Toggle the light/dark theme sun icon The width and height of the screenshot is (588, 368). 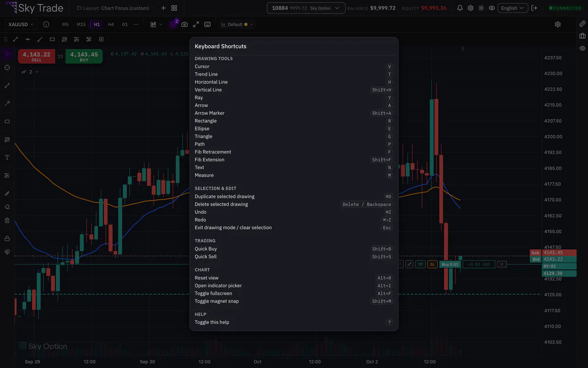click(x=481, y=8)
